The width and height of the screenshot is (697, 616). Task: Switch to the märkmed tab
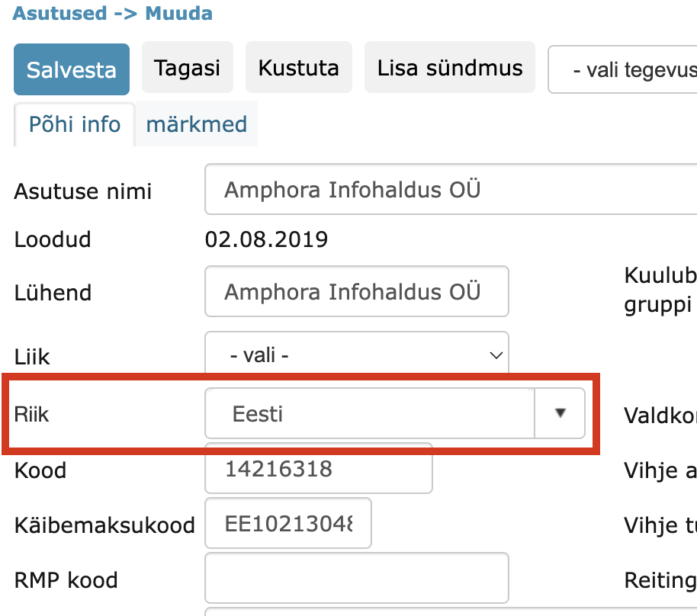click(196, 124)
